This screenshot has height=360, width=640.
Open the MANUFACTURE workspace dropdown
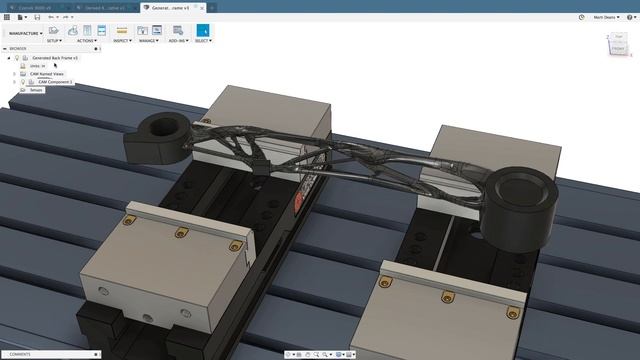click(x=25, y=33)
